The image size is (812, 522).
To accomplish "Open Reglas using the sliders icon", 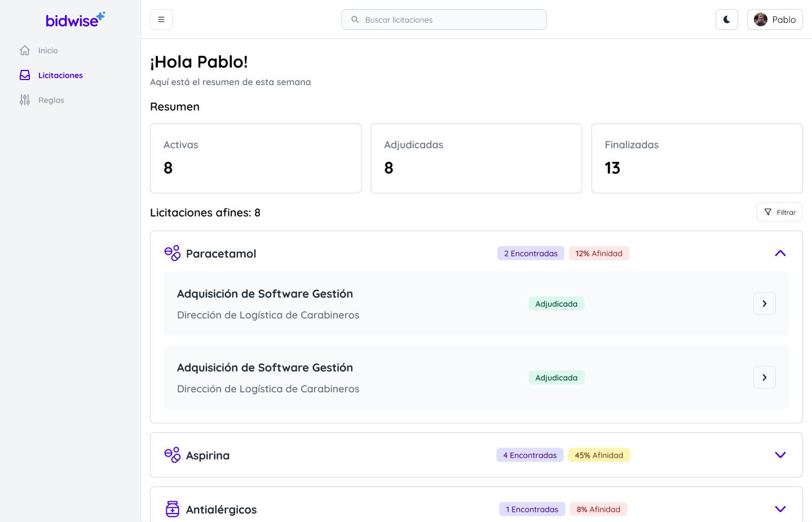I will (x=25, y=100).
